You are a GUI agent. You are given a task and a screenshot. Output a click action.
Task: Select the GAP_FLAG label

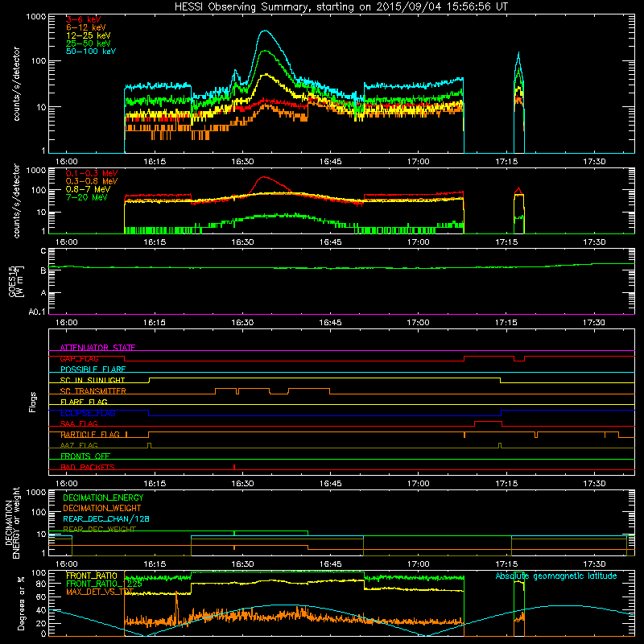pyautogui.click(x=79, y=358)
